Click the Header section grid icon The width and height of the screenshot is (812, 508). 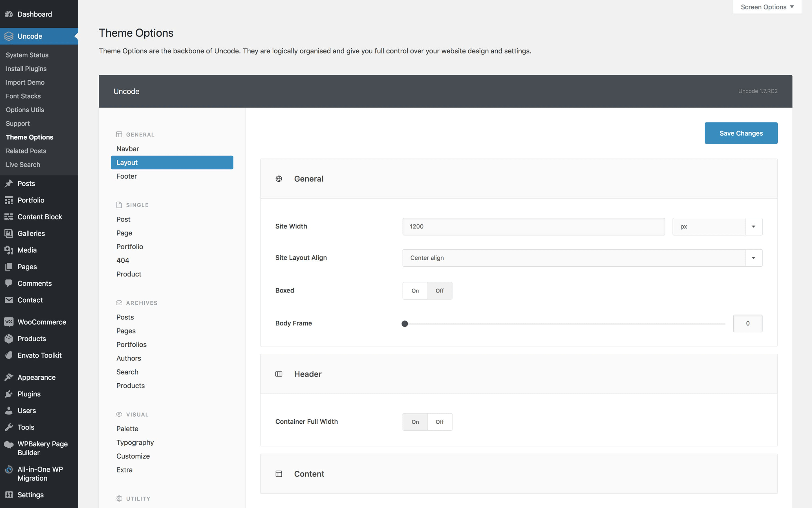coord(279,374)
